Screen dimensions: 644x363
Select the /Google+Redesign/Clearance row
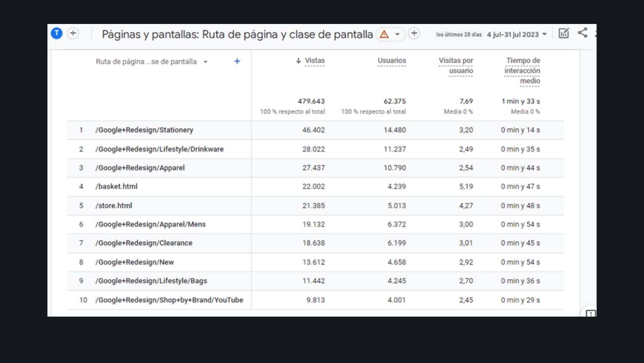click(144, 243)
